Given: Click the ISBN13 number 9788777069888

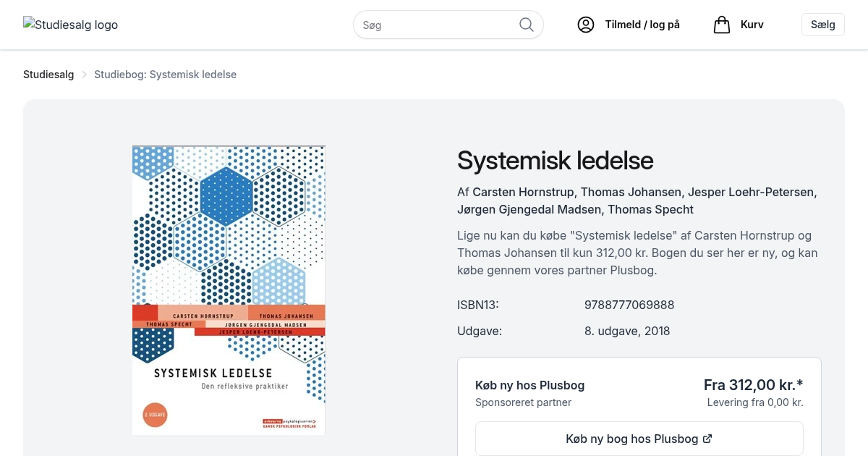Looking at the screenshot, I should [x=629, y=305].
